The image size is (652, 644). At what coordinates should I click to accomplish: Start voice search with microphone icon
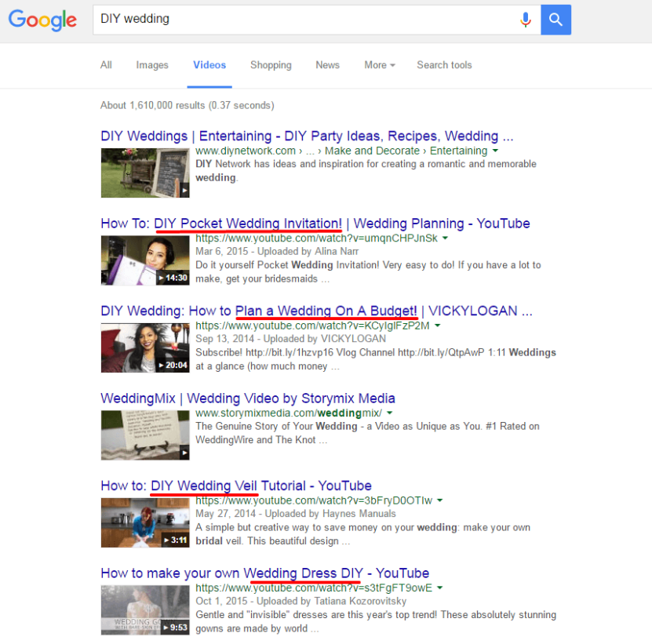click(x=526, y=20)
